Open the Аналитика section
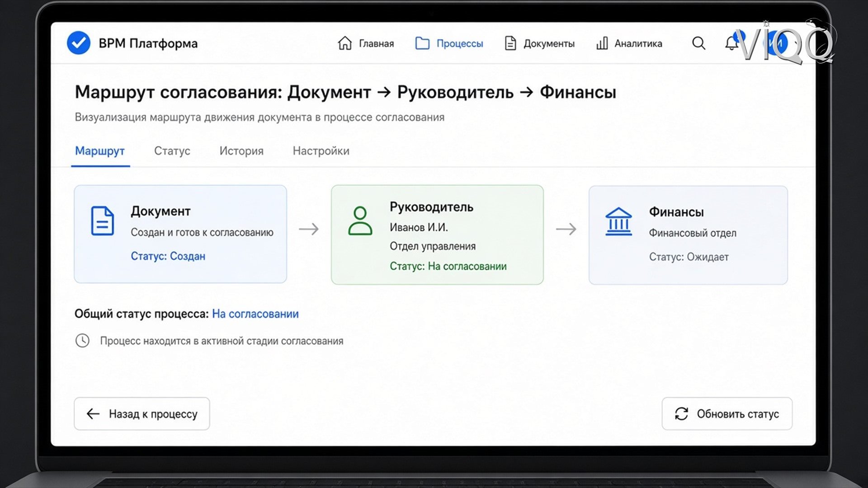The image size is (868, 488). click(x=629, y=43)
